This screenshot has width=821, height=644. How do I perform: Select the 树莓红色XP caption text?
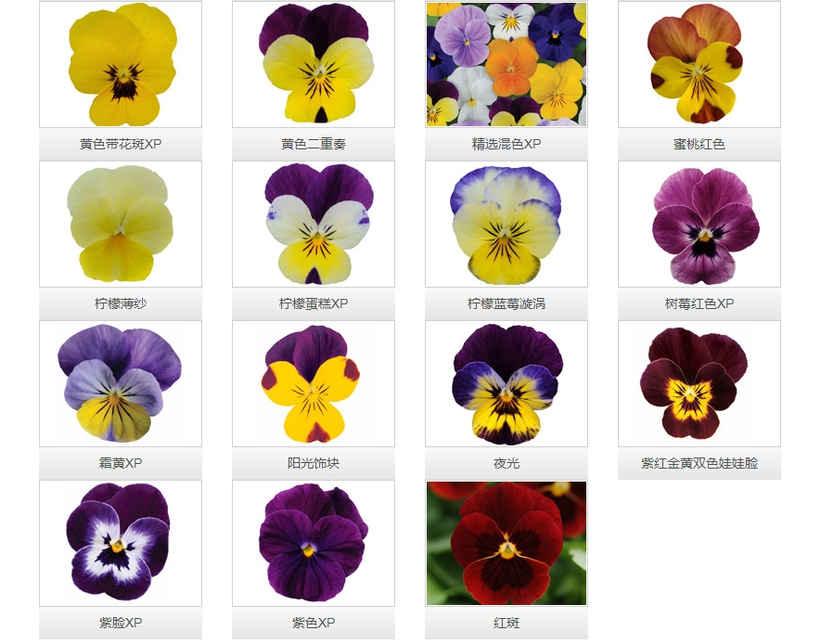point(699,303)
